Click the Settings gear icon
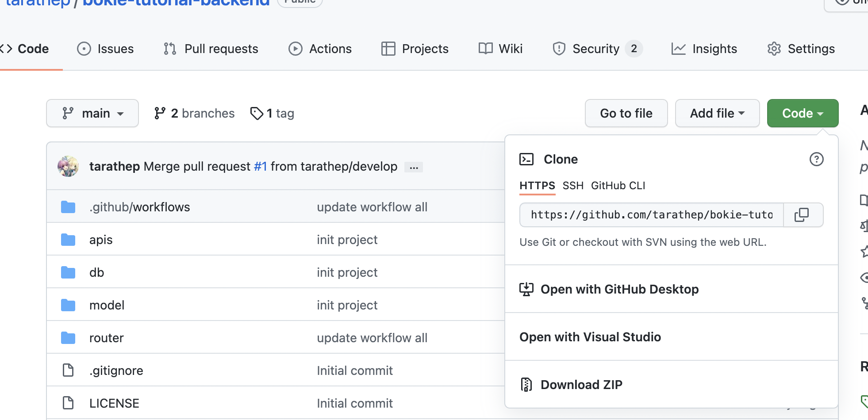The height and width of the screenshot is (420, 868). coord(774,49)
